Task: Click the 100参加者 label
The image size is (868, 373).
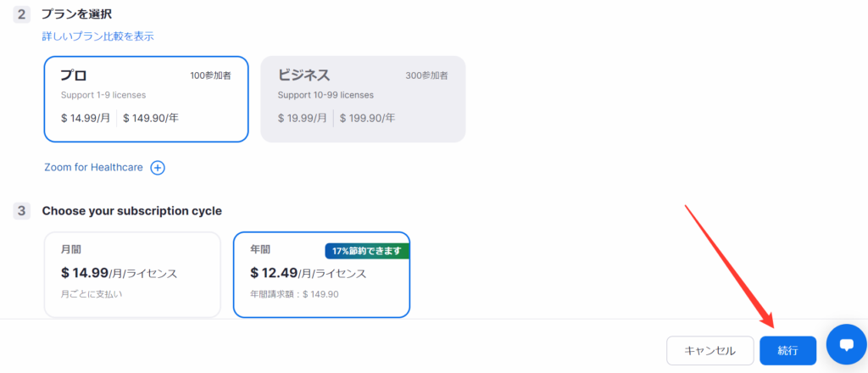Action: pos(210,75)
